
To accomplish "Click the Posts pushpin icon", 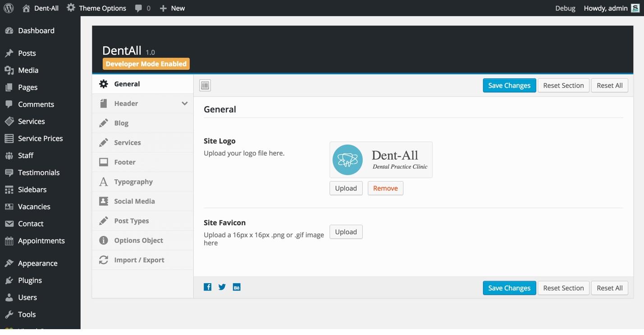I will (x=9, y=53).
